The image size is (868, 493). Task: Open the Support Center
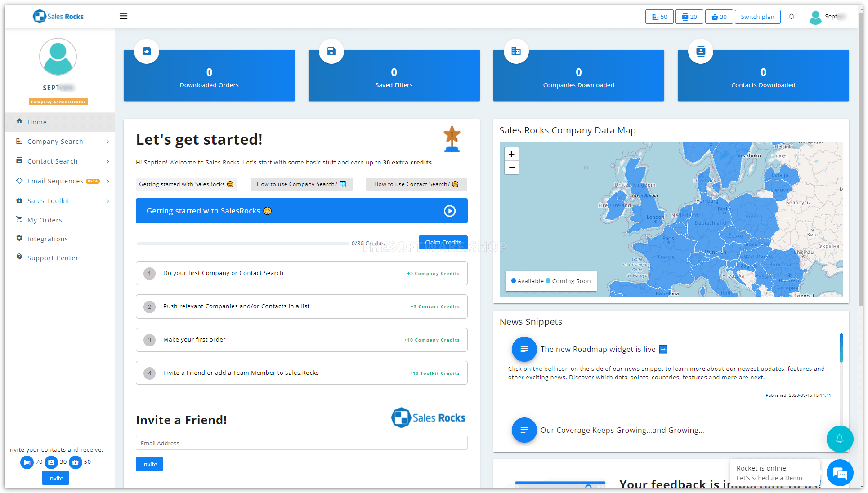point(52,258)
